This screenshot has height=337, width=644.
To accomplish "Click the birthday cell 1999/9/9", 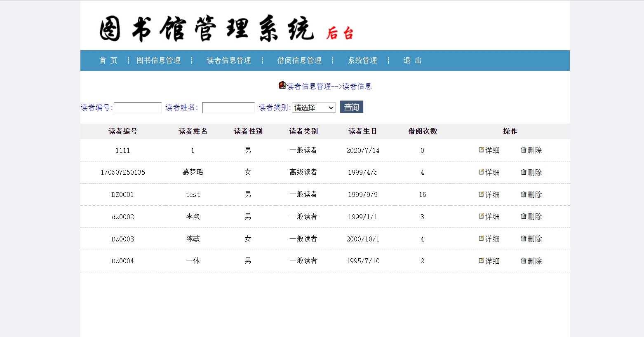I will (x=363, y=194).
